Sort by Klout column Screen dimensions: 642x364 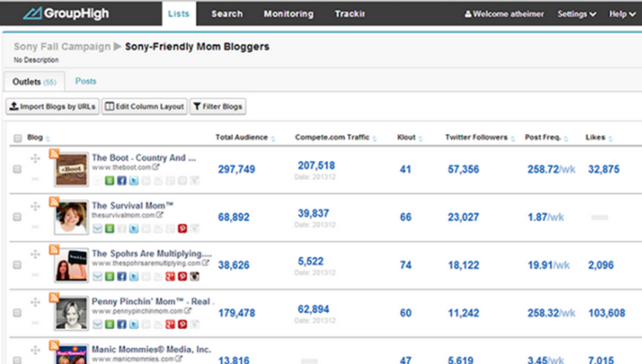pos(410,138)
